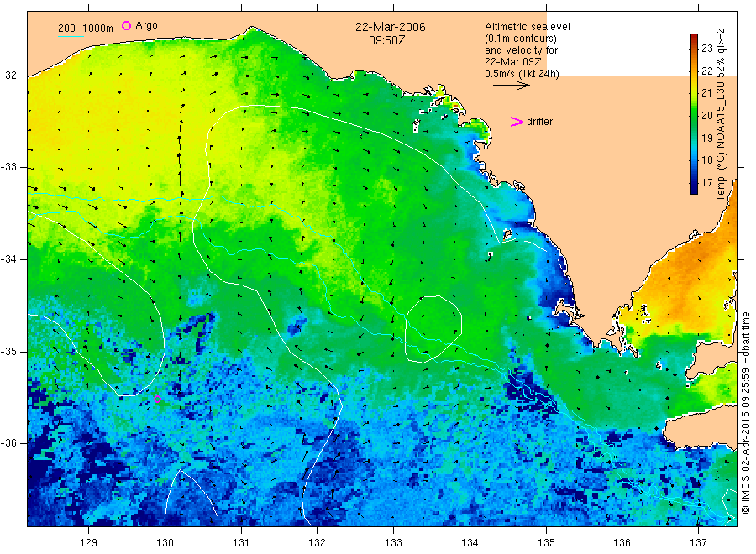Click the 'drifter' legend label

point(539,122)
